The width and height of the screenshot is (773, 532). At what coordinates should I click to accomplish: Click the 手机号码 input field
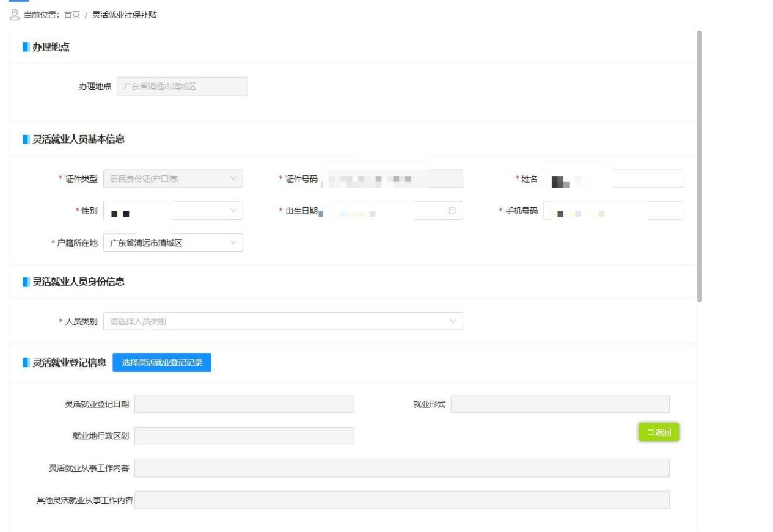[x=613, y=211]
